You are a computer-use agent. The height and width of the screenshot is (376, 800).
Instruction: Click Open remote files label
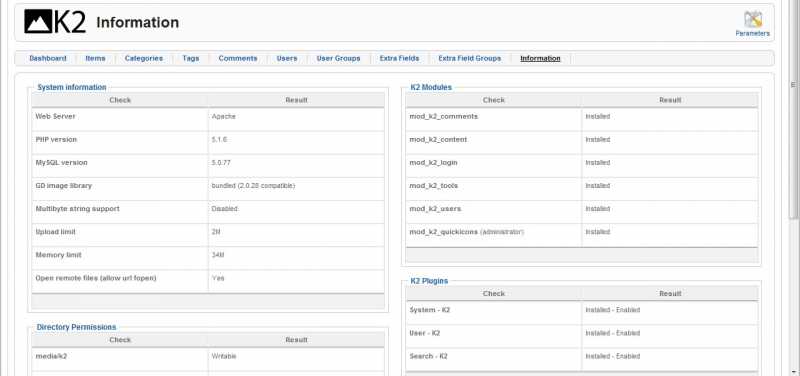[x=96, y=278]
